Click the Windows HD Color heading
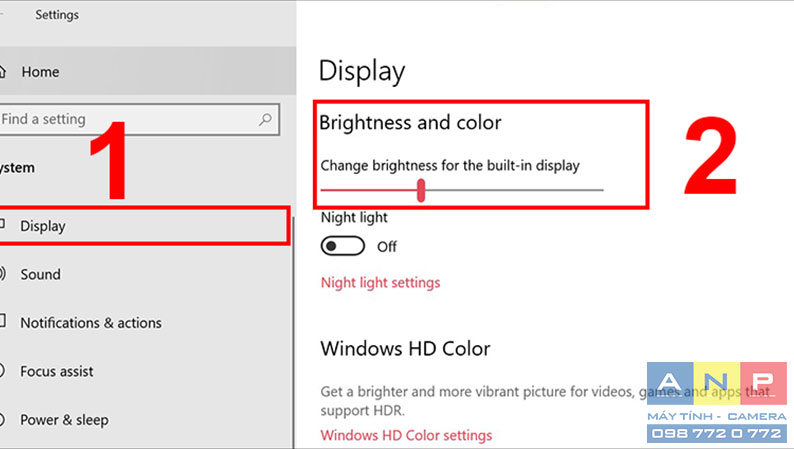The height and width of the screenshot is (449, 794). coord(405,349)
